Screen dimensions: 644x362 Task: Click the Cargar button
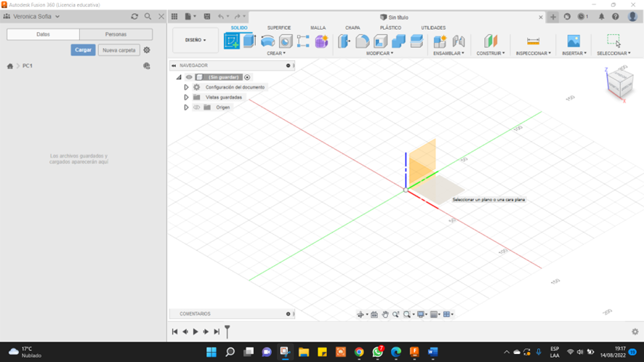[83, 50]
